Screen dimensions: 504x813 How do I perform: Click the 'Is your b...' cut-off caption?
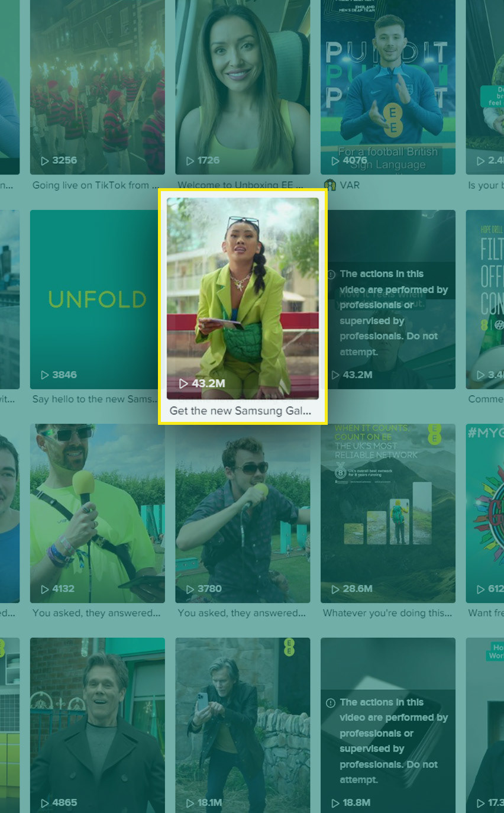click(486, 185)
